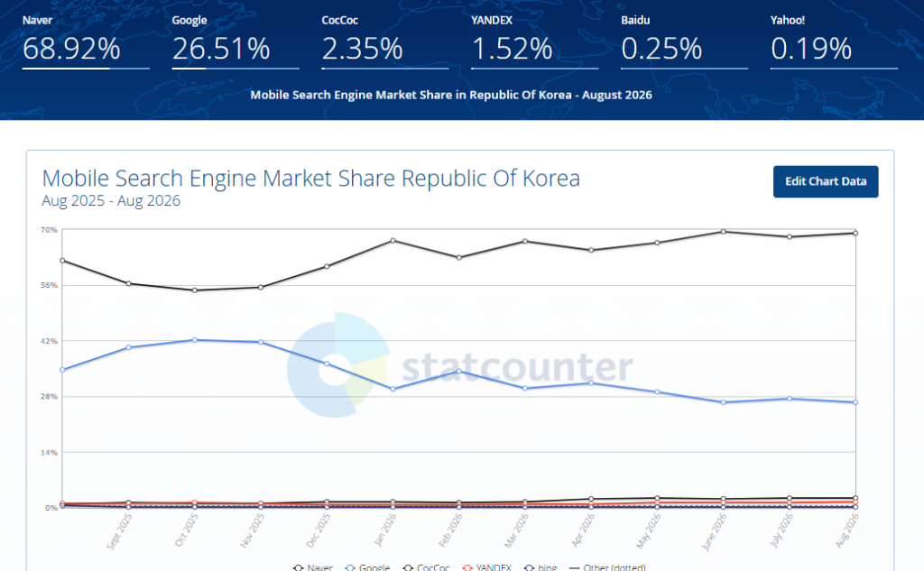Click the 42% y-axis label
The width and height of the screenshot is (924, 571).
[x=49, y=341]
